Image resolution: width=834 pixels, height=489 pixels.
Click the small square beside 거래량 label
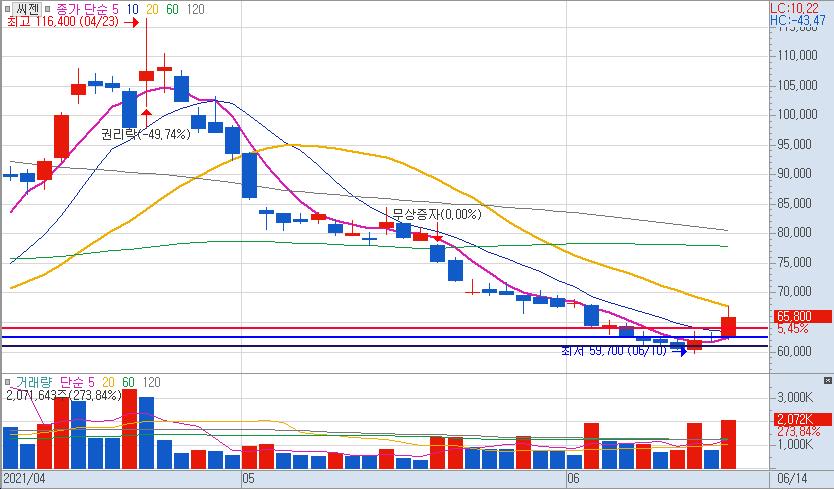click(7, 382)
